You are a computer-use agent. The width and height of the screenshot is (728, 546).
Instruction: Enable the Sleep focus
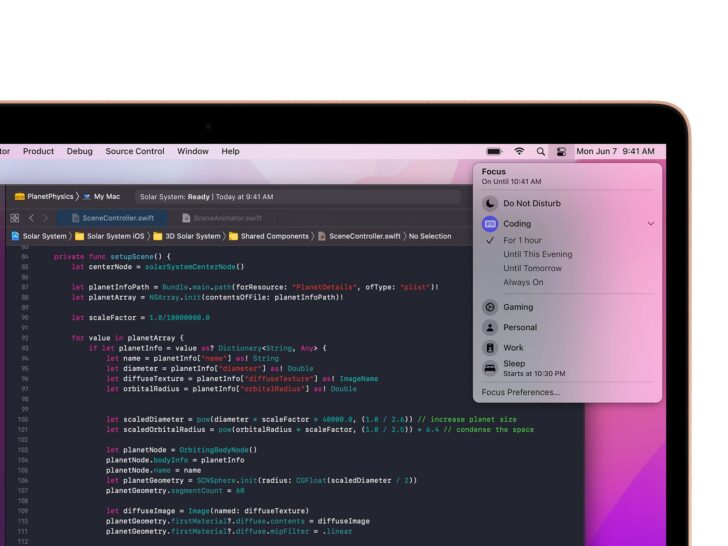[x=567, y=368]
